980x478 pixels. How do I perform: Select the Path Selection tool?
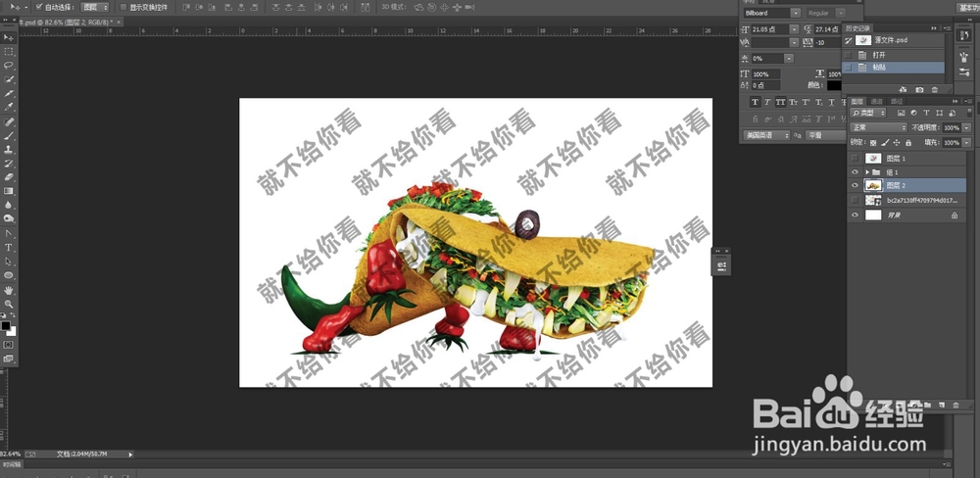[x=9, y=262]
